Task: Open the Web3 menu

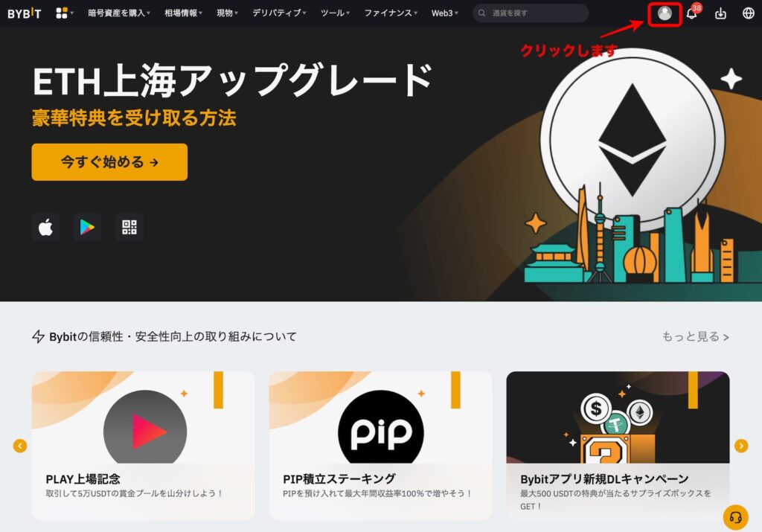Action: (445, 13)
